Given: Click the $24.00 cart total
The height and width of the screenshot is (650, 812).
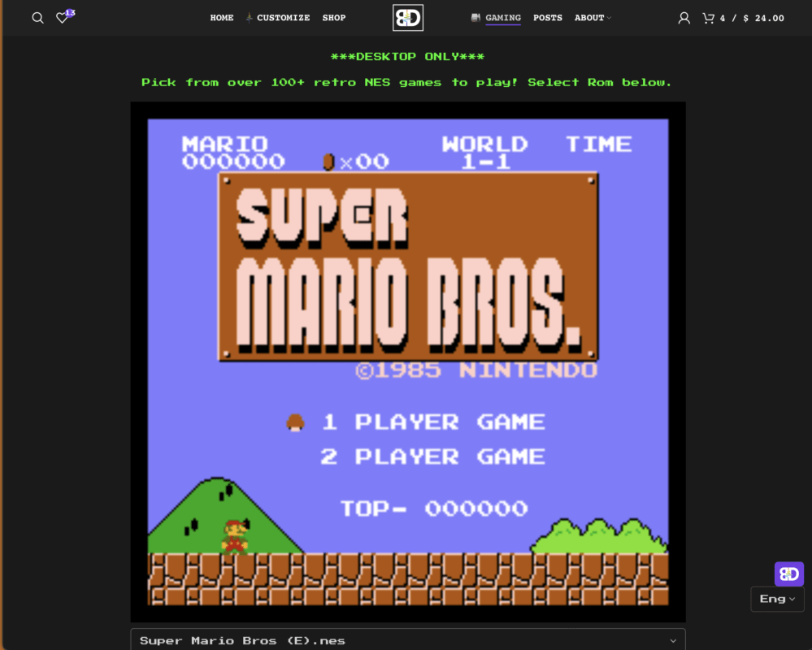Looking at the screenshot, I should click(x=763, y=18).
